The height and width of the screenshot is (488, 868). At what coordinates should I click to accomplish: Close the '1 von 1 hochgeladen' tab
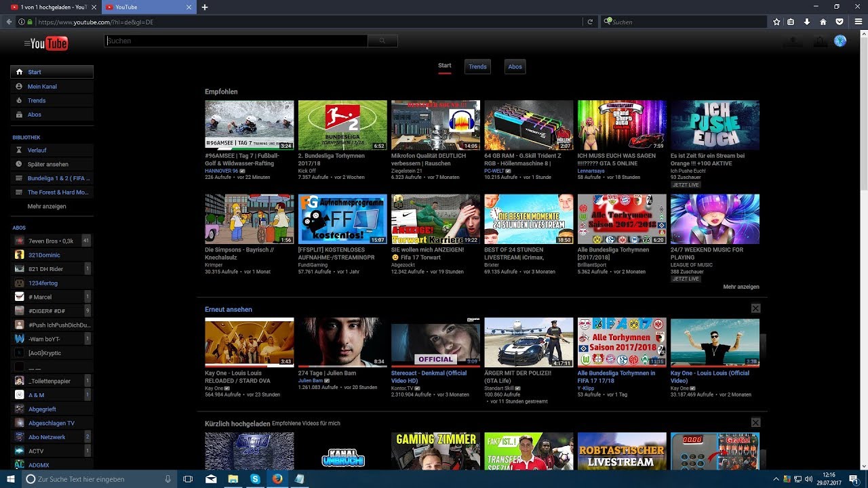(94, 7)
